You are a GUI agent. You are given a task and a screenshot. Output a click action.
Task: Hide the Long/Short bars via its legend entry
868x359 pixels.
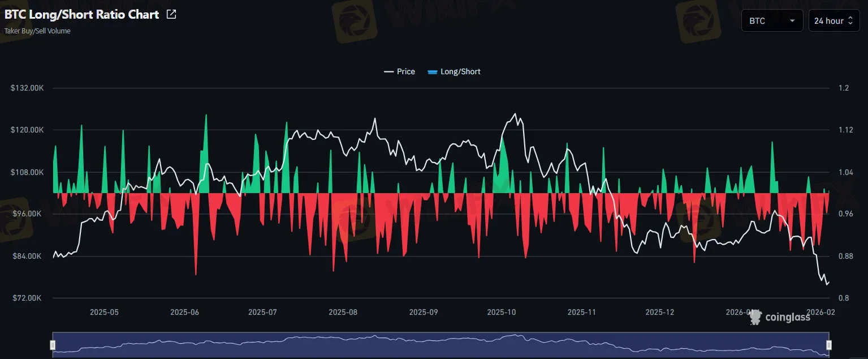[458, 71]
